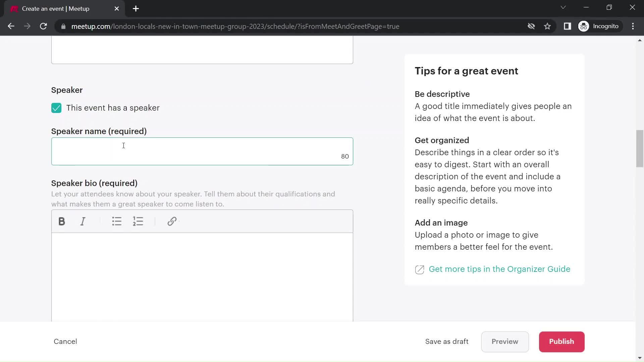The height and width of the screenshot is (362, 644).
Task: Click the Get more tips in the Organizer Guide link
Action: pyautogui.click(x=499, y=269)
